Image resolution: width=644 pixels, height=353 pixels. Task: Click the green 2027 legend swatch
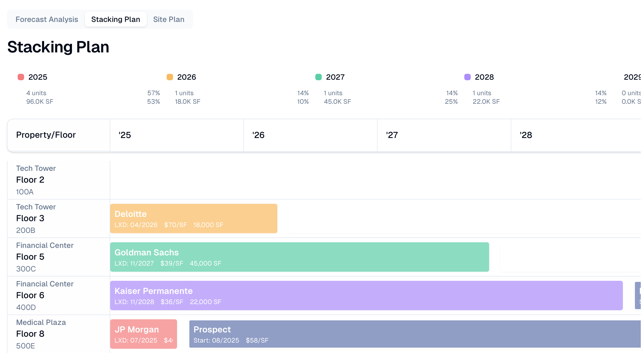pos(319,77)
